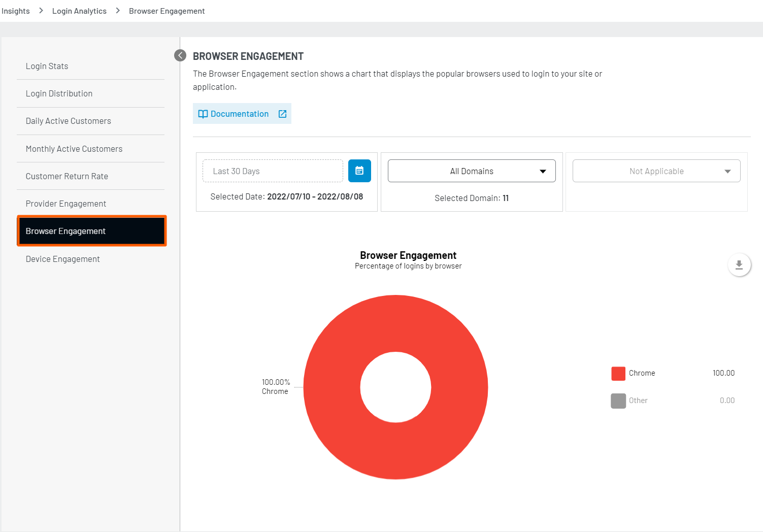Click the external link icon beside Documentation
Viewport: 763px width, 532px height.
click(283, 114)
